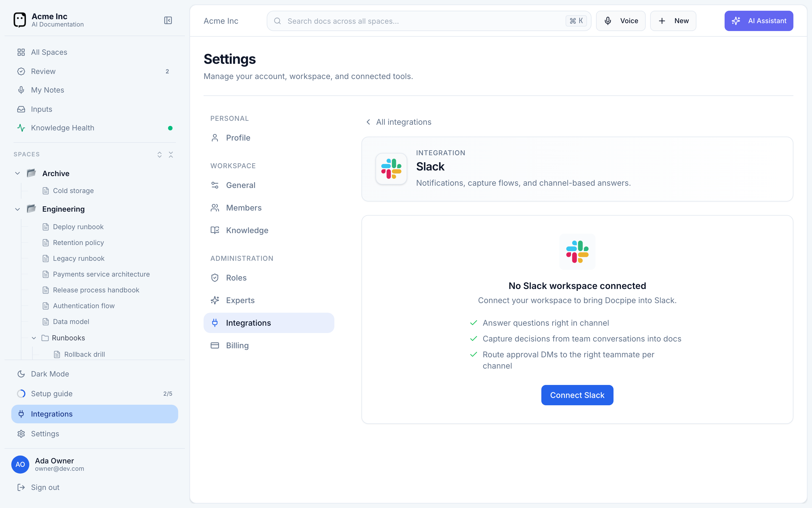
Task: Click the green Knowledge Health status dot
Action: click(170, 128)
